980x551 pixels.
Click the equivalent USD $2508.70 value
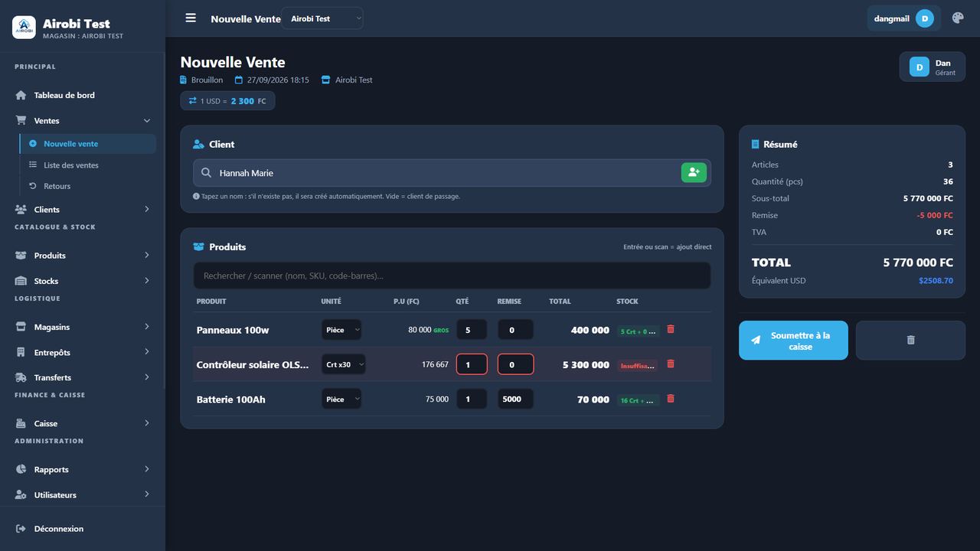click(x=936, y=281)
